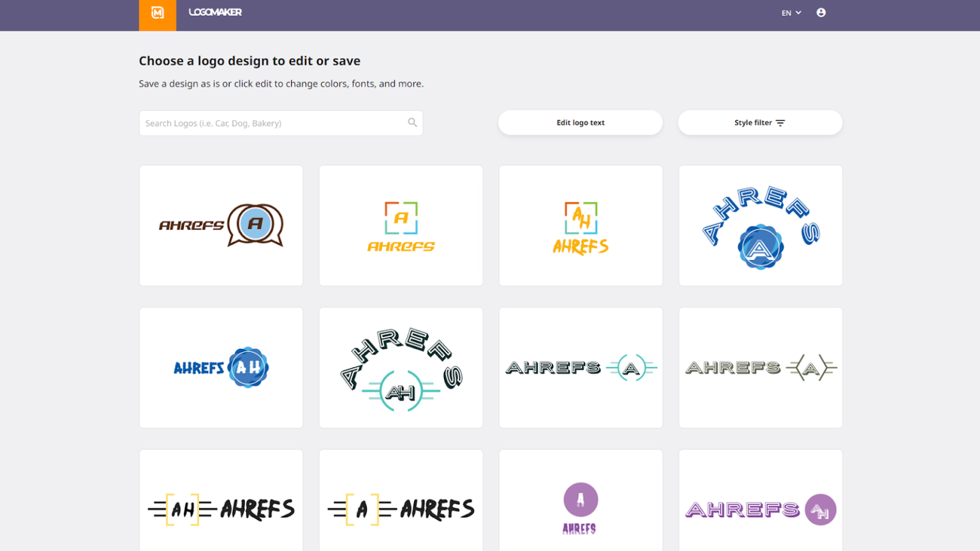Screen dimensions: 980x551
Task: Select the colorful AH rocket logo design
Action: 581,225
